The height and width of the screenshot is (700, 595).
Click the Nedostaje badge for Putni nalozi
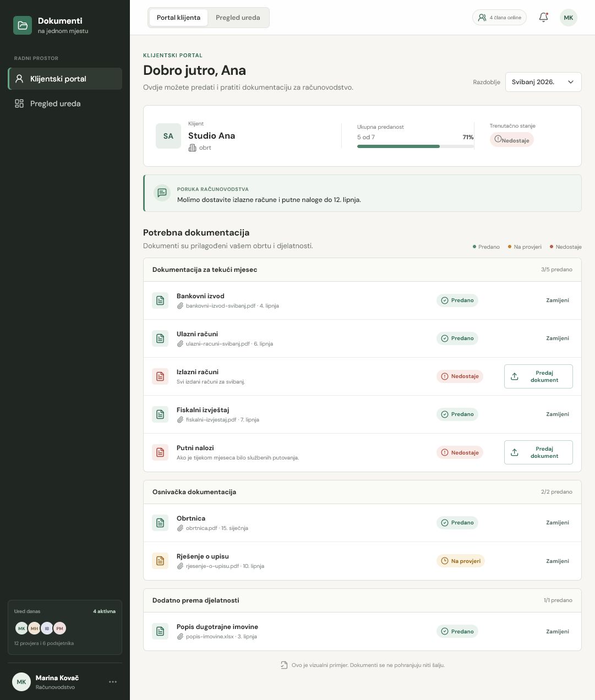460,452
